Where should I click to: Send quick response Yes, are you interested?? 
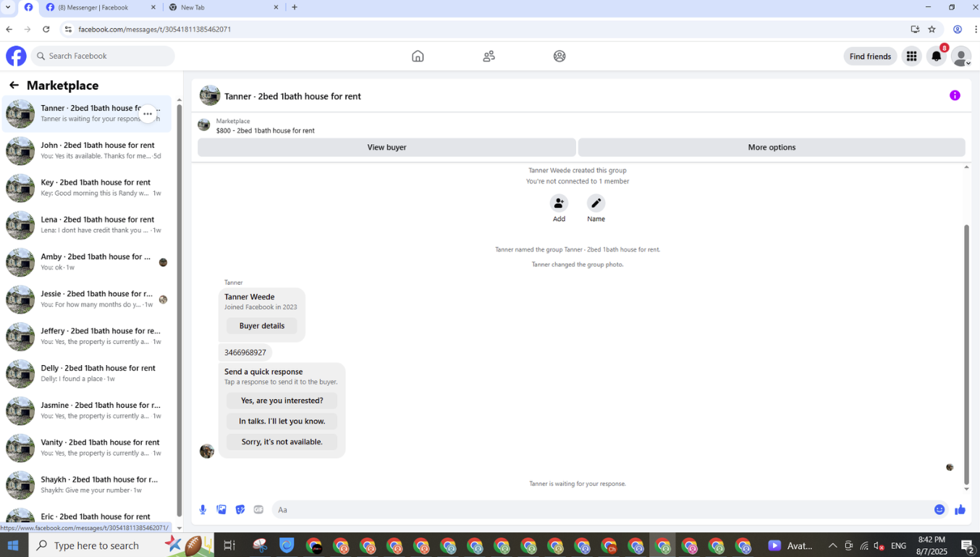(282, 401)
